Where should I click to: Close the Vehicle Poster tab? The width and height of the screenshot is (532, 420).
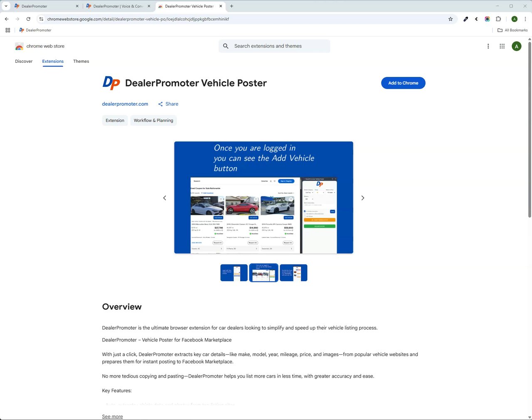pos(220,6)
